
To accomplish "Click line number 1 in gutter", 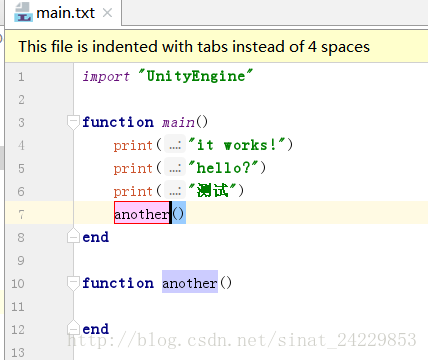I will click(x=21, y=77).
